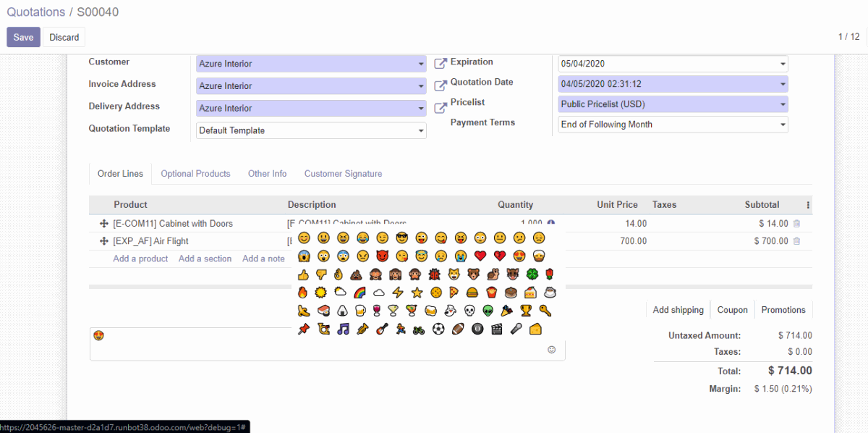The height and width of the screenshot is (433, 868).
Task: Click the trophy emoji
Action: [526, 311]
